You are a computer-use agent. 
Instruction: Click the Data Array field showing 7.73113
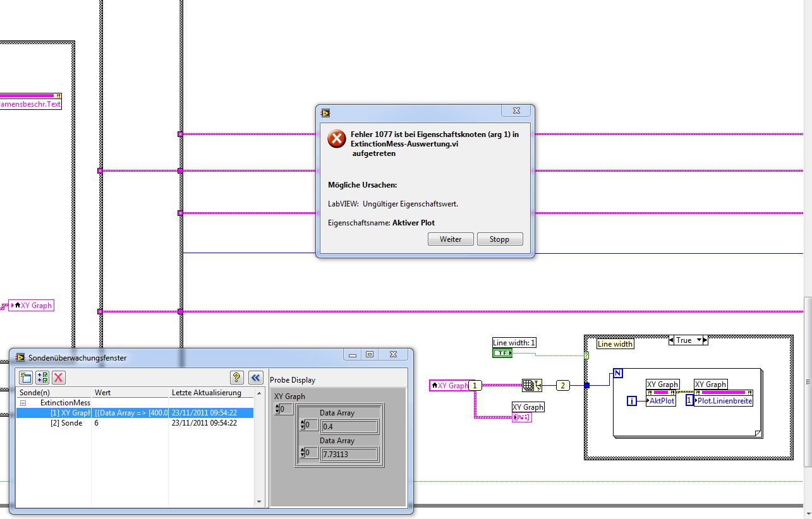coord(349,454)
